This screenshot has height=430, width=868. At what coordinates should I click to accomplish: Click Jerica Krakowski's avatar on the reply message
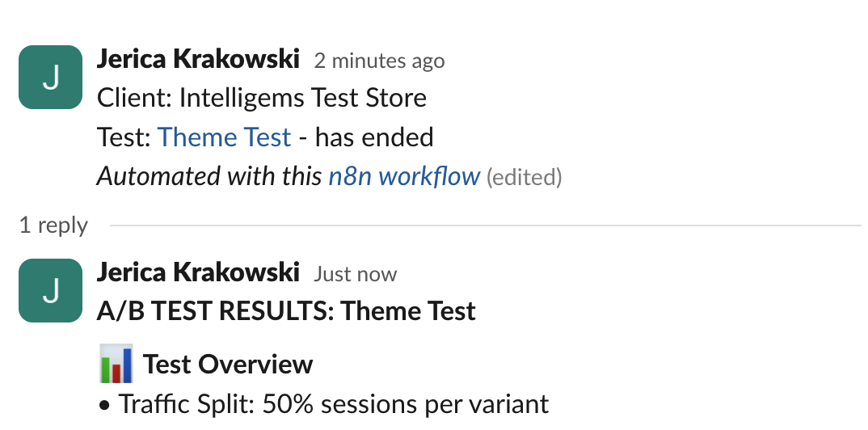point(50,291)
